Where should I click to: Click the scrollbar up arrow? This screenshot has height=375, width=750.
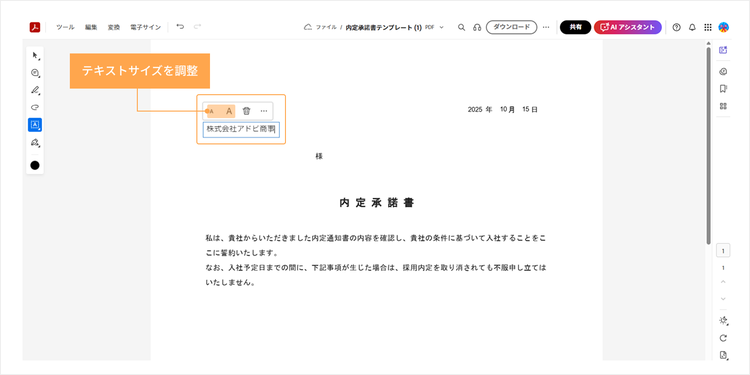coord(709,44)
